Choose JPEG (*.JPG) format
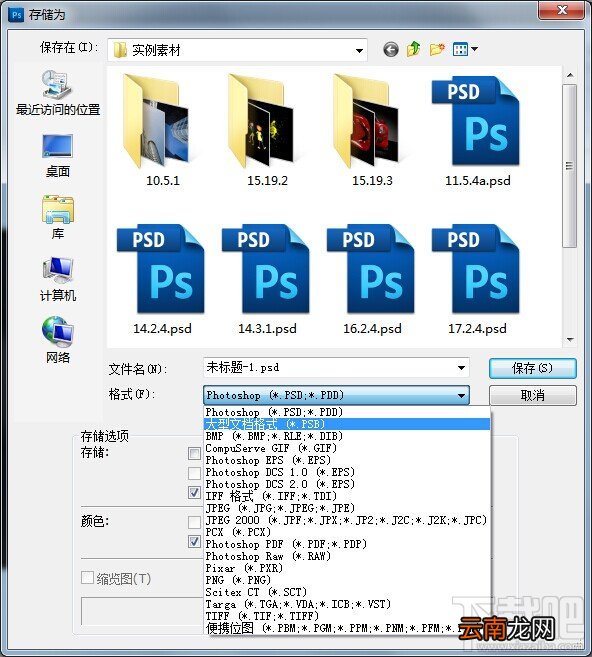The height and width of the screenshot is (657, 592). (x=347, y=508)
